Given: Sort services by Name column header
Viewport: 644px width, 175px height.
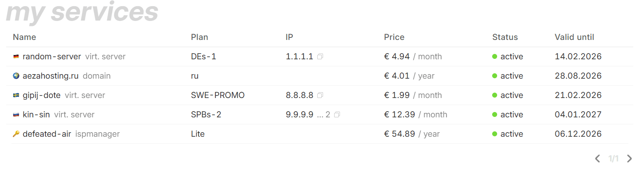Looking at the screenshot, I should 24,37.
